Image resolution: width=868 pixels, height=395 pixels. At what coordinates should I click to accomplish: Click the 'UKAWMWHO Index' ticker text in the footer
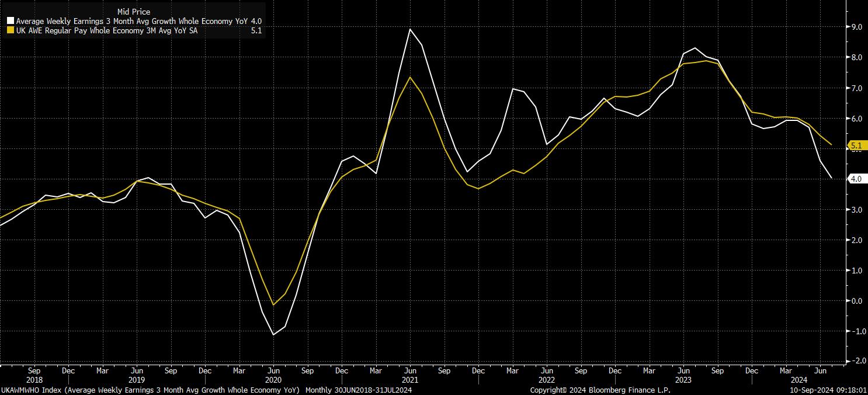(x=30, y=390)
